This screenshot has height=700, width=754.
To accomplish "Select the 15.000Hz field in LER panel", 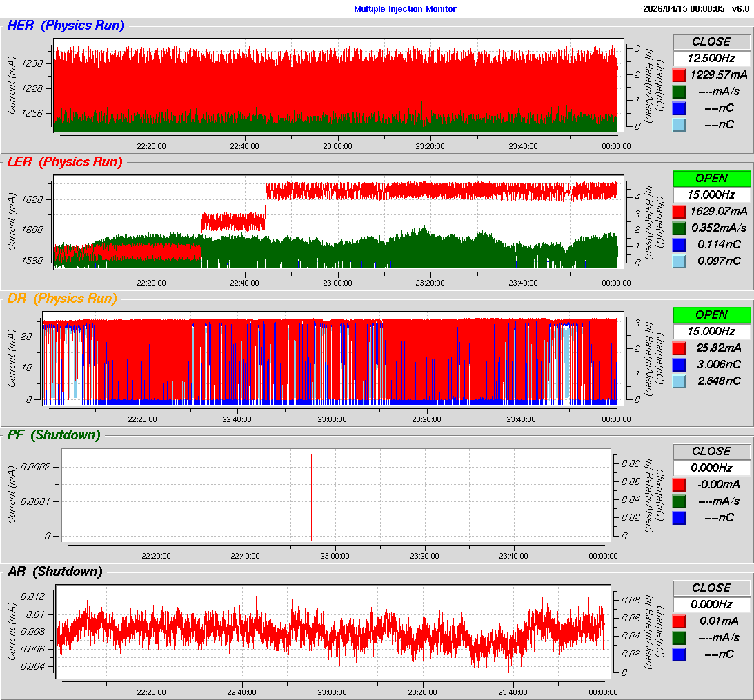I will (x=711, y=194).
